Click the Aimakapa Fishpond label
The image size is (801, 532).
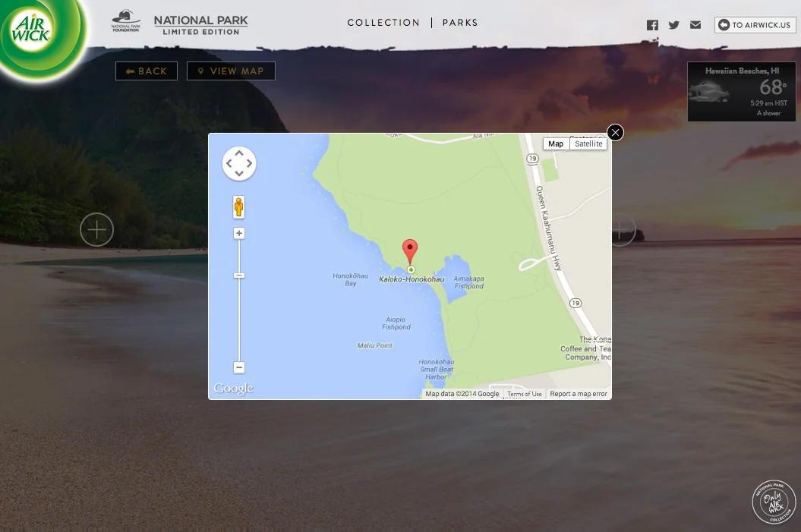click(469, 282)
